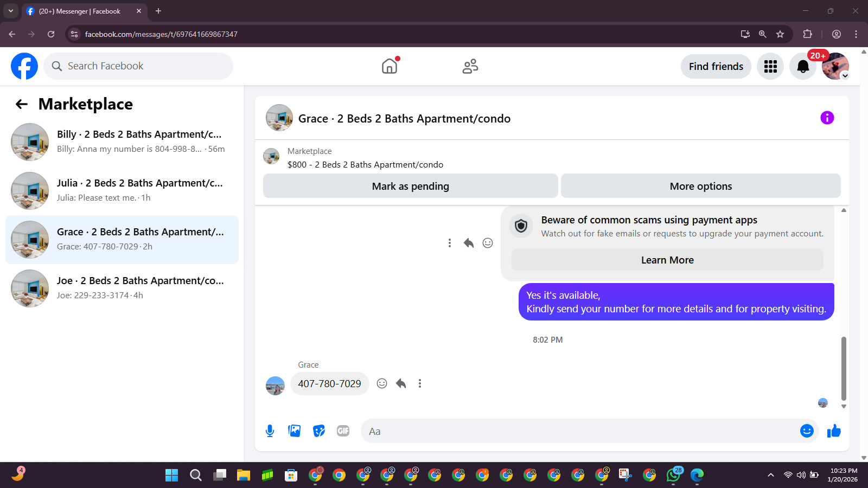Open the Chrome tab search dropdown
Image resolution: width=868 pixels, height=488 pixels.
pyautogui.click(x=10, y=11)
